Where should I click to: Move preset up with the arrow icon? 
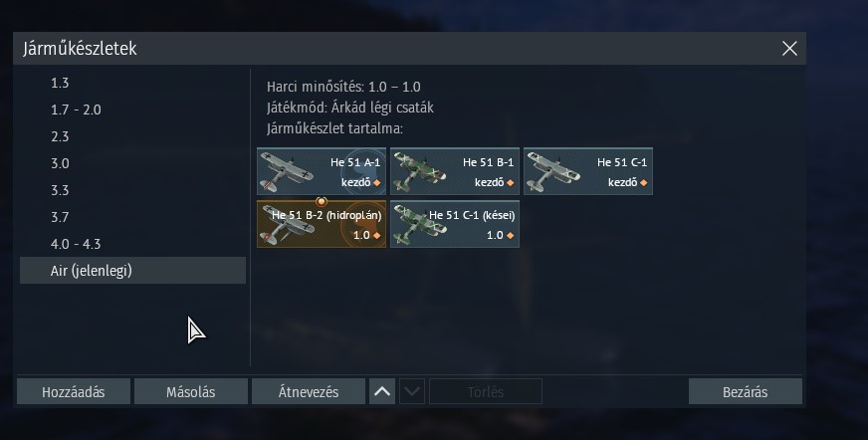382,392
